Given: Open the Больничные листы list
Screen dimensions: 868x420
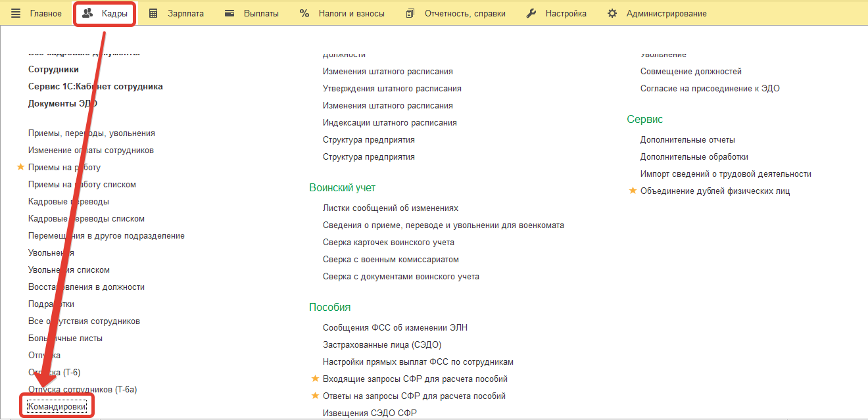Looking at the screenshot, I should 65,338.
